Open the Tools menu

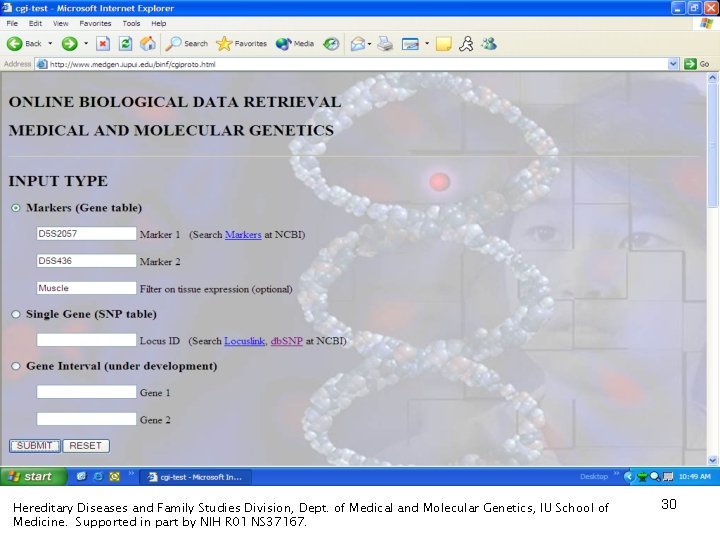(x=131, y=23)
